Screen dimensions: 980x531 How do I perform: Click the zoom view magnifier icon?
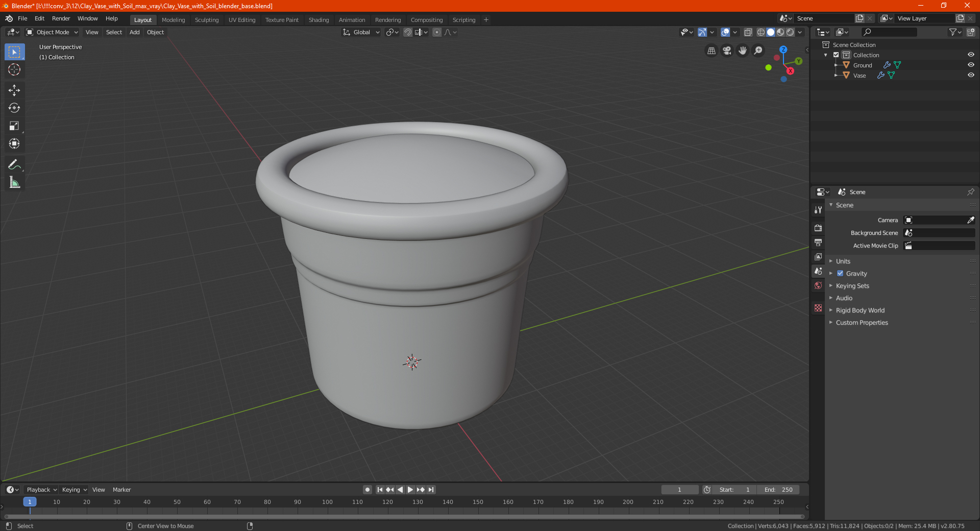point(758,51)
